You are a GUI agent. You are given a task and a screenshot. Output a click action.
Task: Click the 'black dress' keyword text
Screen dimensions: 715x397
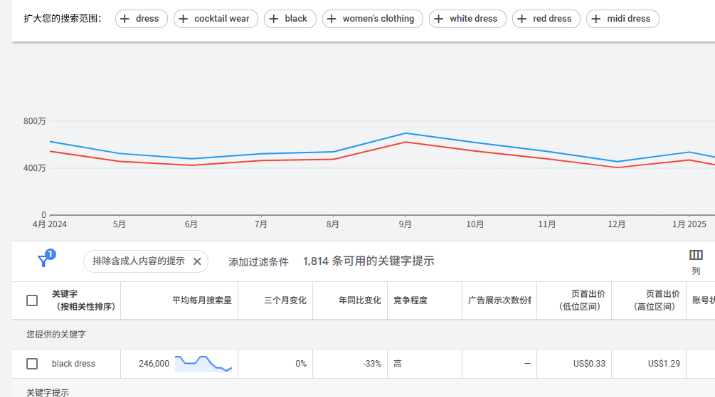tap(73, 364)
